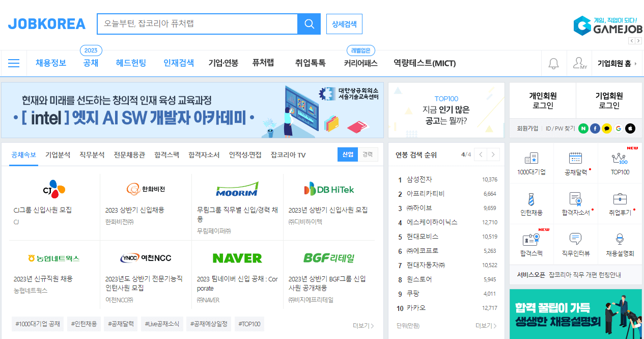Expand 더보기 under the job postings grid
Screen dimensions: 644x339
pos(361,326)
